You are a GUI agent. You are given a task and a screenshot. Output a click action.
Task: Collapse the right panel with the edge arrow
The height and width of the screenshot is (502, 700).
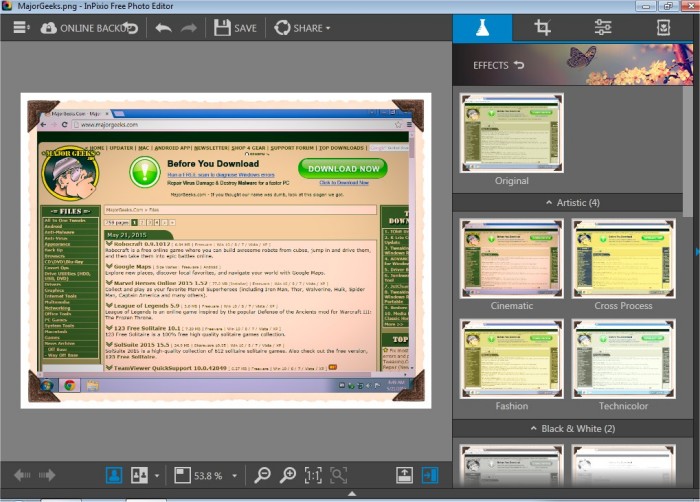pyautogui.click(x=697, y=252)
